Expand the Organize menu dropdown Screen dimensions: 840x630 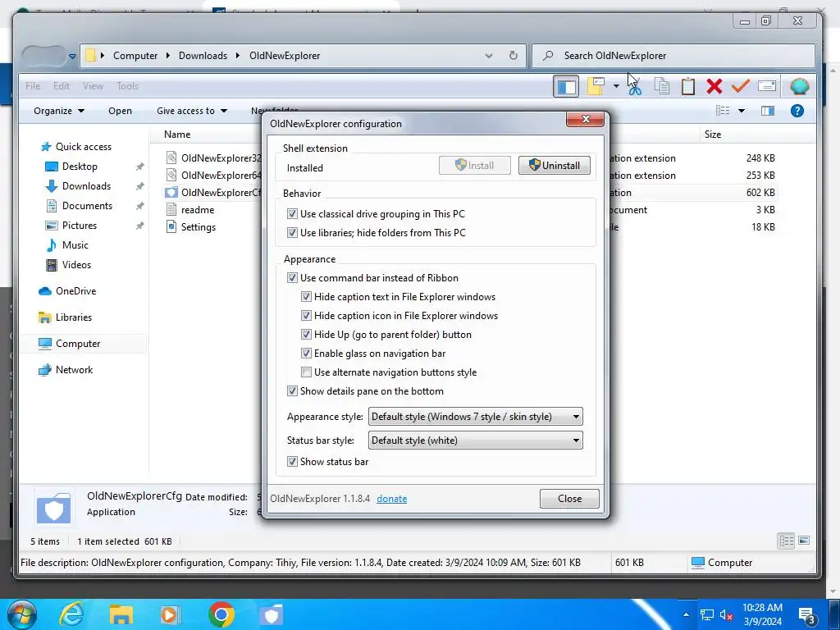coord(58,111)
